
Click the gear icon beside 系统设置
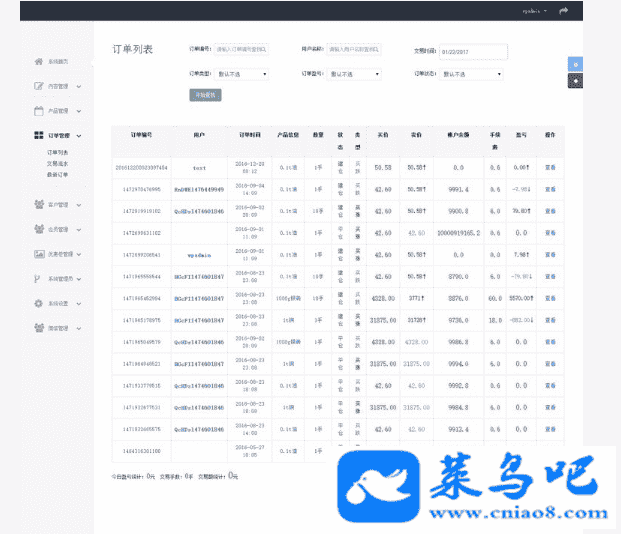coord(38,302)
